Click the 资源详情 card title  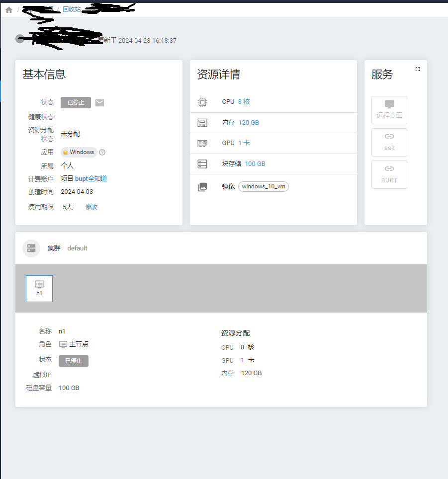218,74
